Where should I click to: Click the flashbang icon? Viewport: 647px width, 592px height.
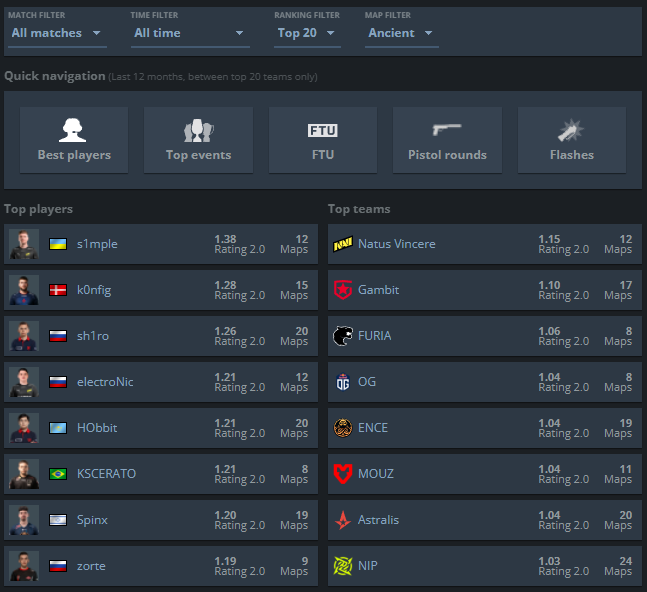(x=571, y=130)
